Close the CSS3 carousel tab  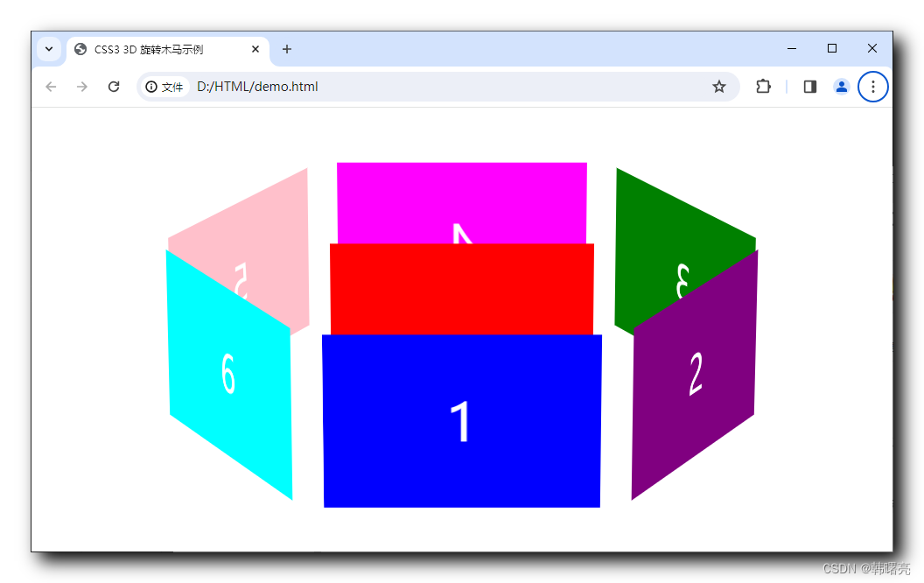pos(255,49)
